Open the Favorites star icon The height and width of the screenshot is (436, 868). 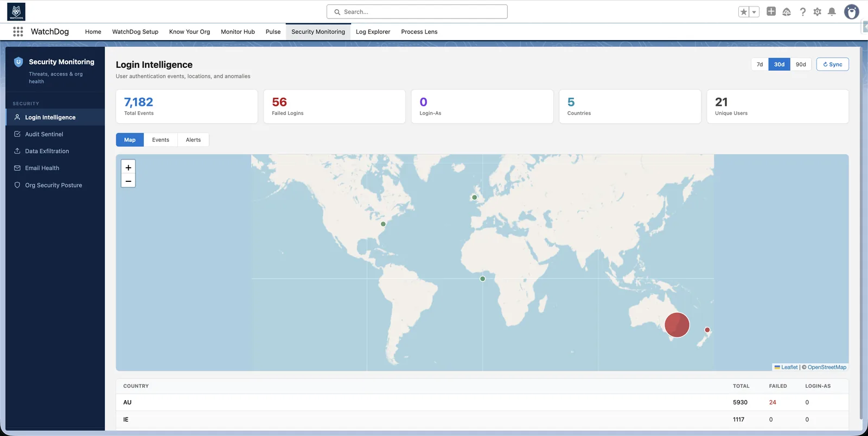pyautogui.click(x=744, y=11)
